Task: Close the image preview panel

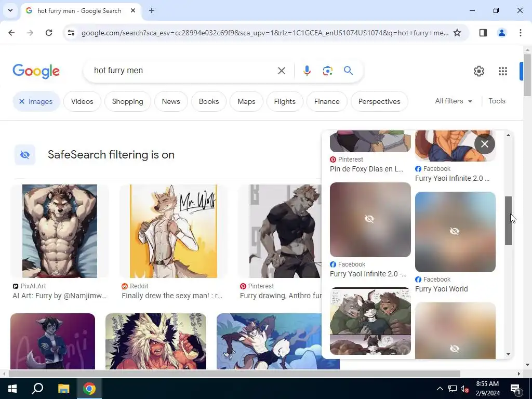Action: [x=485, y=144]
